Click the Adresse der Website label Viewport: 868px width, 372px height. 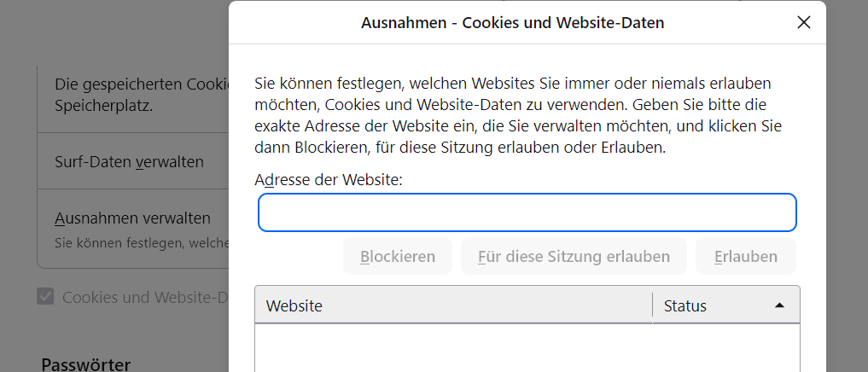click(329, 180)
